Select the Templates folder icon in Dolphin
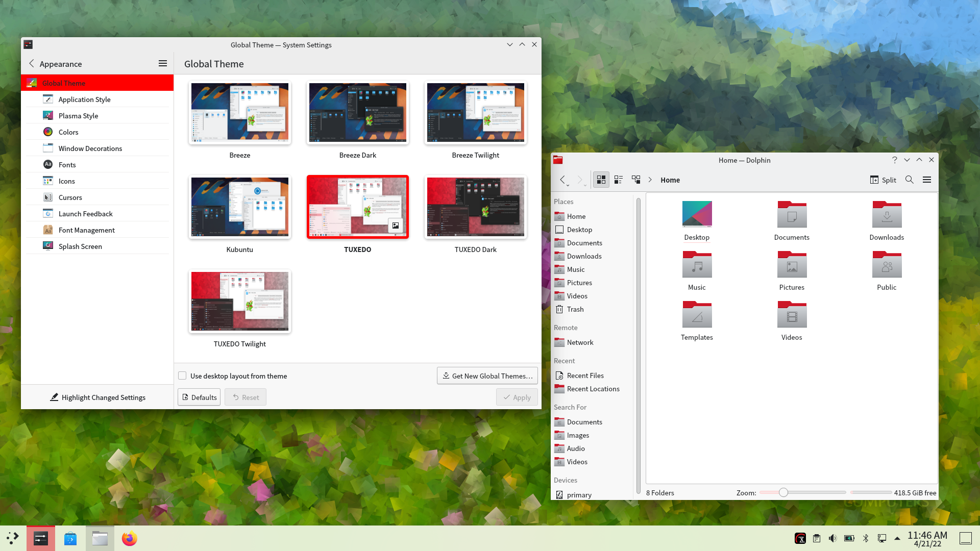Image resolution: width=980 pixels, height=551 pixels. 697,314
